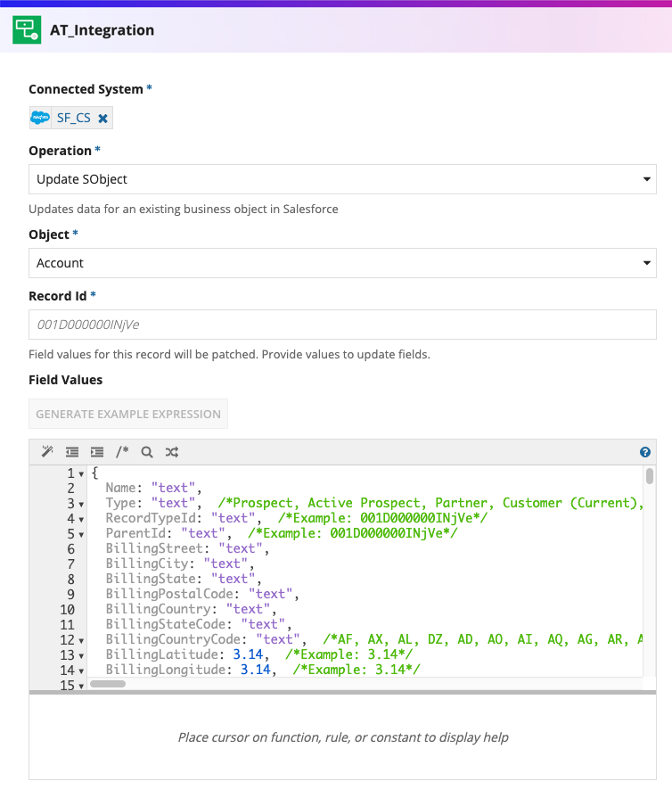
Task: Toggle fold arrow on line 5
Action: tap(81, 535)
